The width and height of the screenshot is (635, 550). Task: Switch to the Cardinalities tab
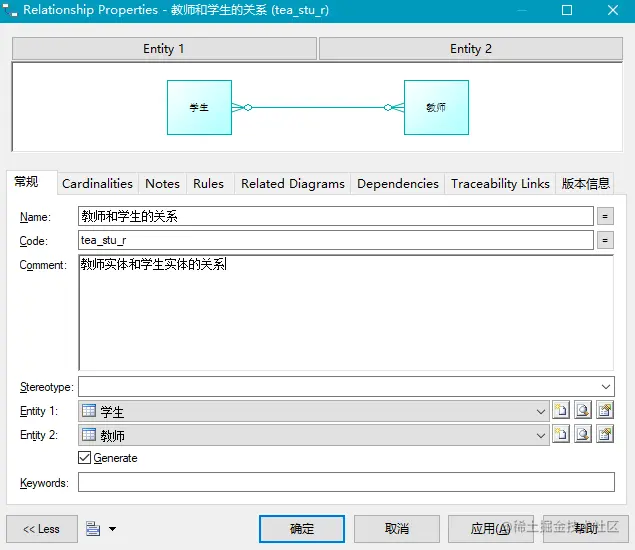click(x=98, y=183)
